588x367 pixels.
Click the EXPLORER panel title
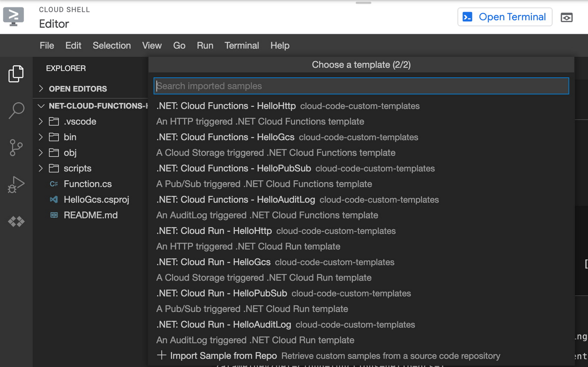pos(66,68)
